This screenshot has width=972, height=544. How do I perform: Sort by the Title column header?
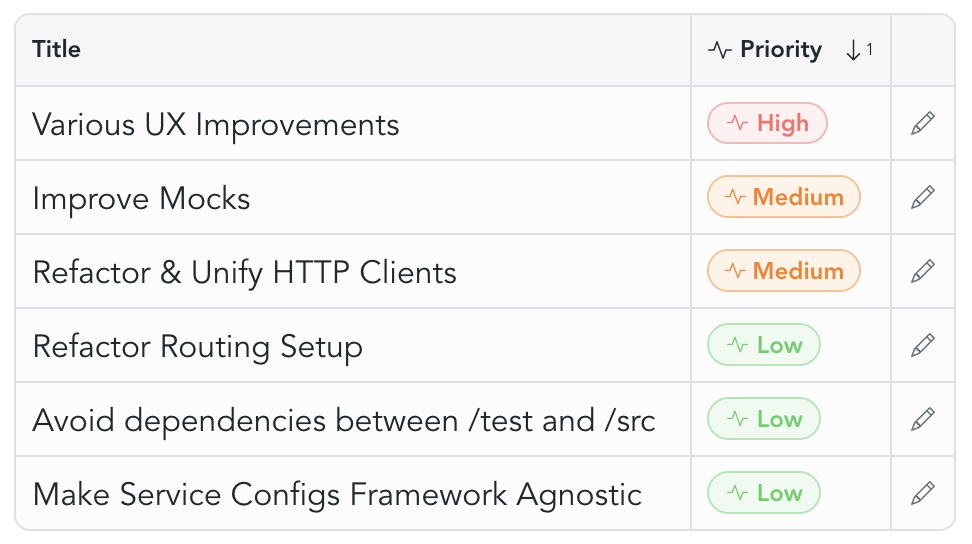click(x=57, y=50)
